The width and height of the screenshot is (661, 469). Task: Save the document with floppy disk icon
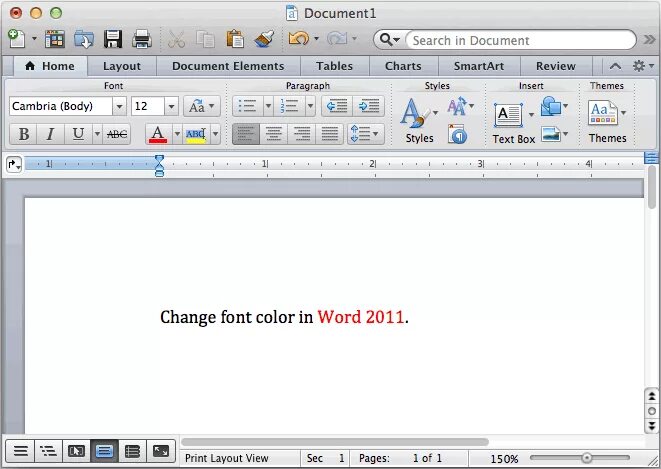click(x=113, y=39)
